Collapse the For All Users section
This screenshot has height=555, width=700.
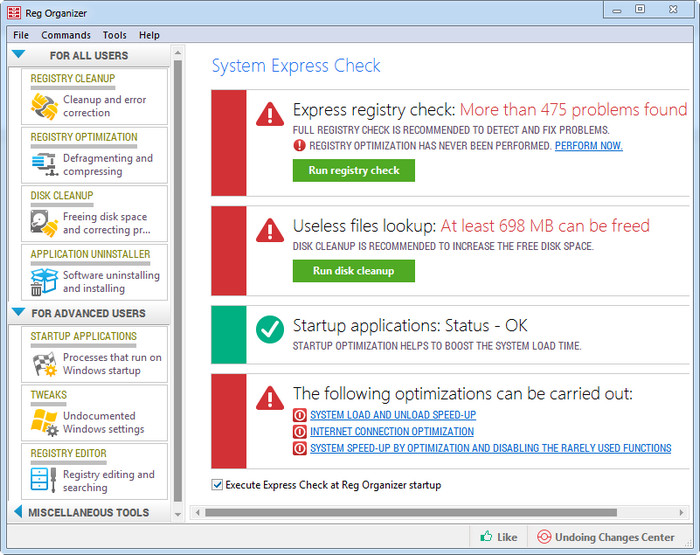point(19,55)
